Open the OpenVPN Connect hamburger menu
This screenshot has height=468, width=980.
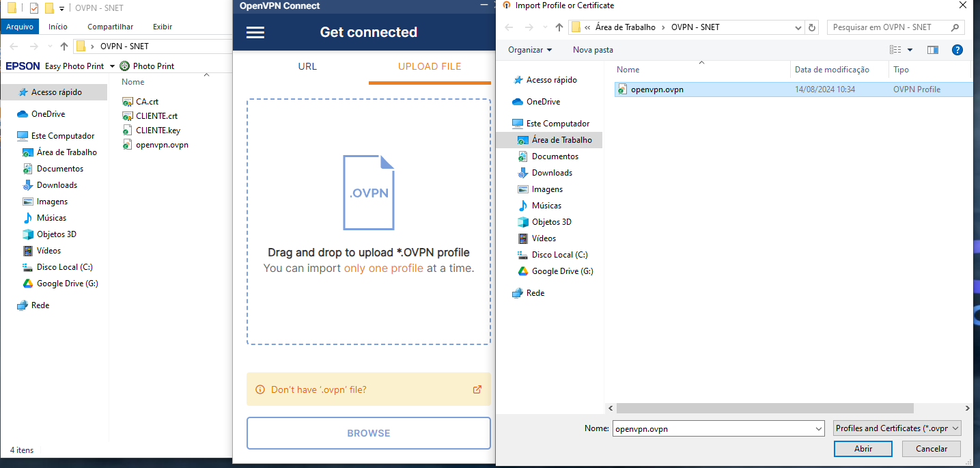[x=255, y=32]
